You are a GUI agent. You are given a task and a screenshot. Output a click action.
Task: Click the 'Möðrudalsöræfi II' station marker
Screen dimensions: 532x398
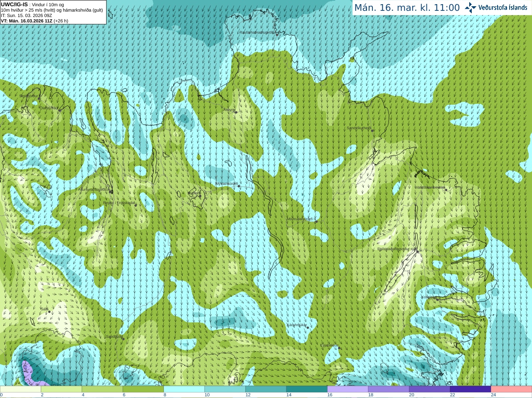316,221
